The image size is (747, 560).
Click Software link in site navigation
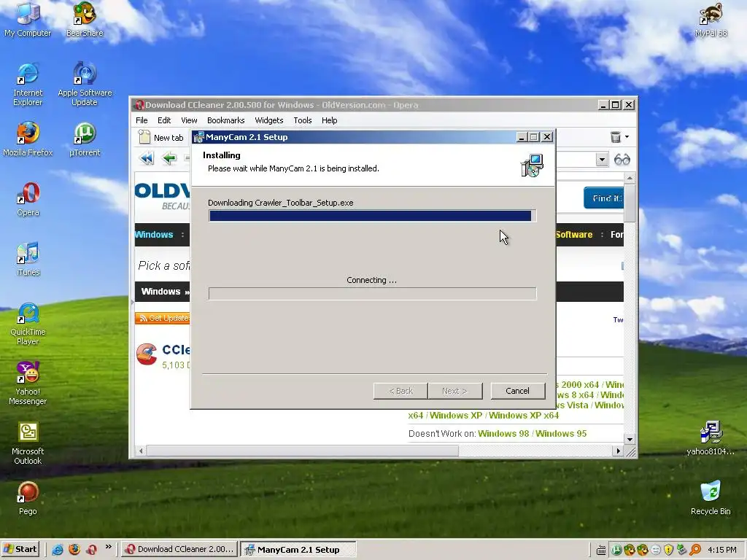[x=574, y=234]
